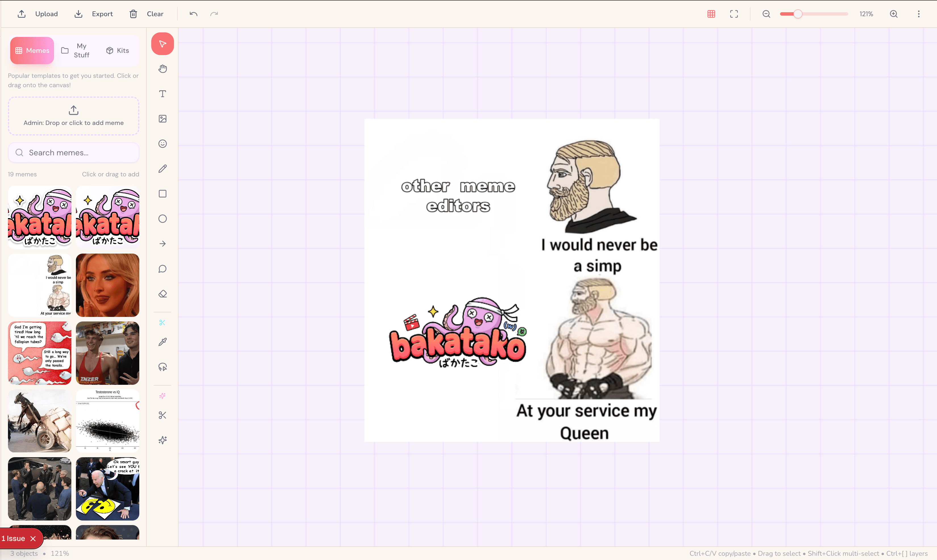Open the emoji sticker tool

coord(162,144)
